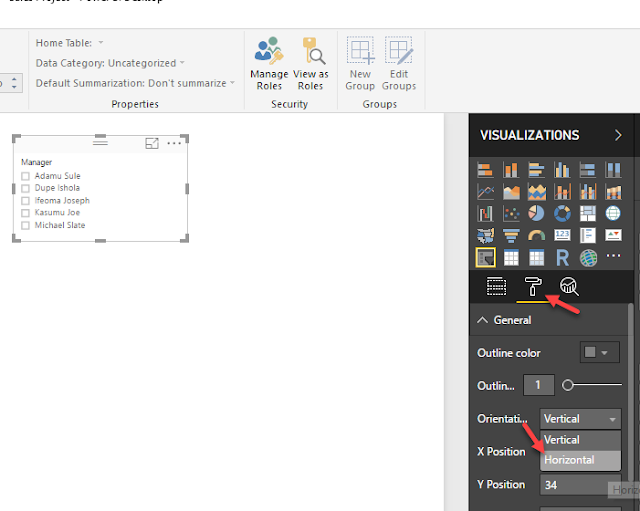Click the Y Position input field
Screen dimensions: 640x511
(580, 485)
